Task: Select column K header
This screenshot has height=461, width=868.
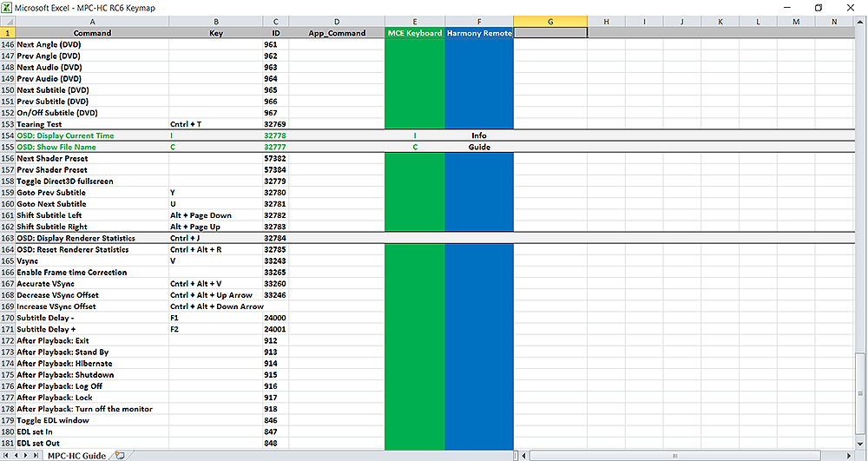Action: [720, 22]
